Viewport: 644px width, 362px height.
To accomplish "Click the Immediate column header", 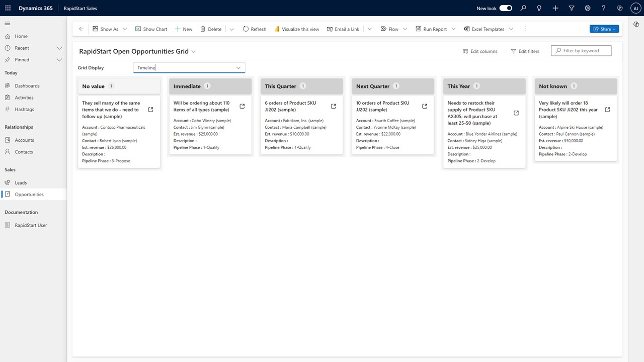I will pyautogui.click(x=210, y=86).
